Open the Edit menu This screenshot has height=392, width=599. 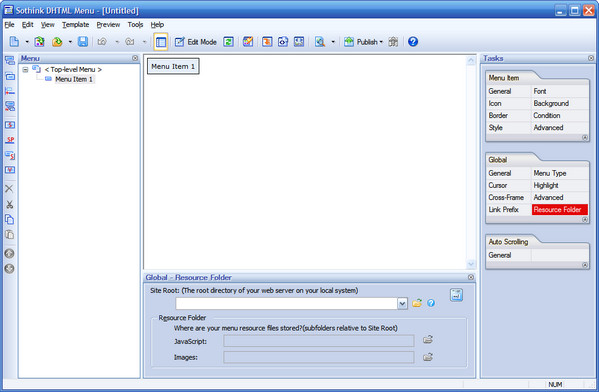coord(28,24)
